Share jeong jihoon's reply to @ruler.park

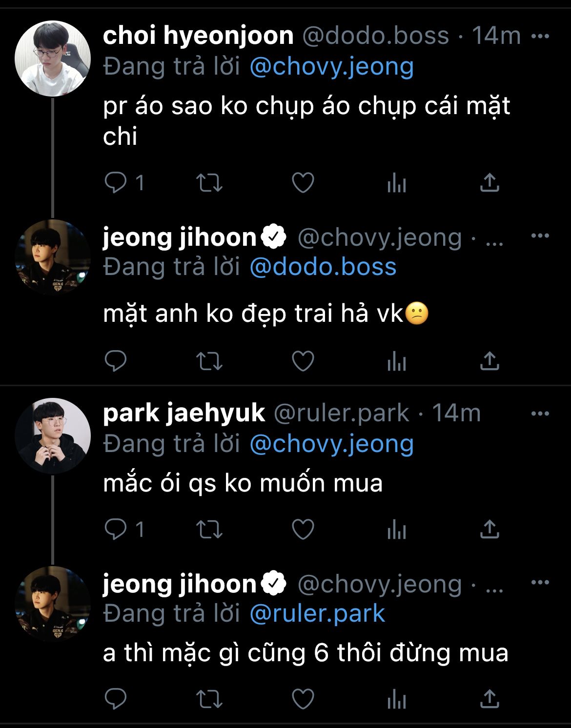pyautogui.click(x=489, y=698)
